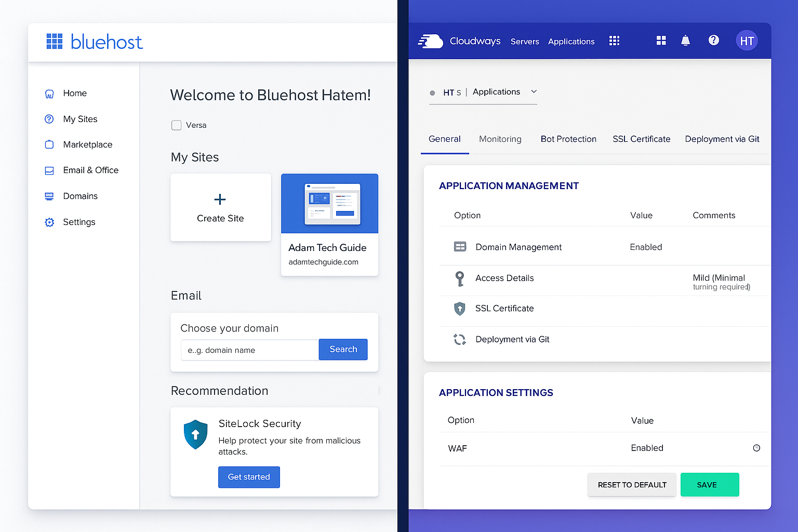Click the adamtechguide.com domain text

pyautogui.click(x=323, y=262)
